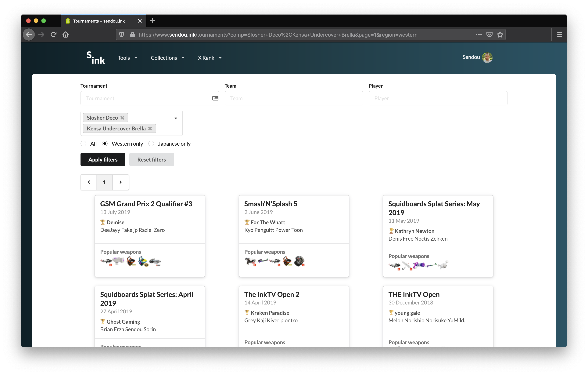The width and height of the screenshot is (588, 375).
Task: Click the Western only radio button
Action: 105,144
